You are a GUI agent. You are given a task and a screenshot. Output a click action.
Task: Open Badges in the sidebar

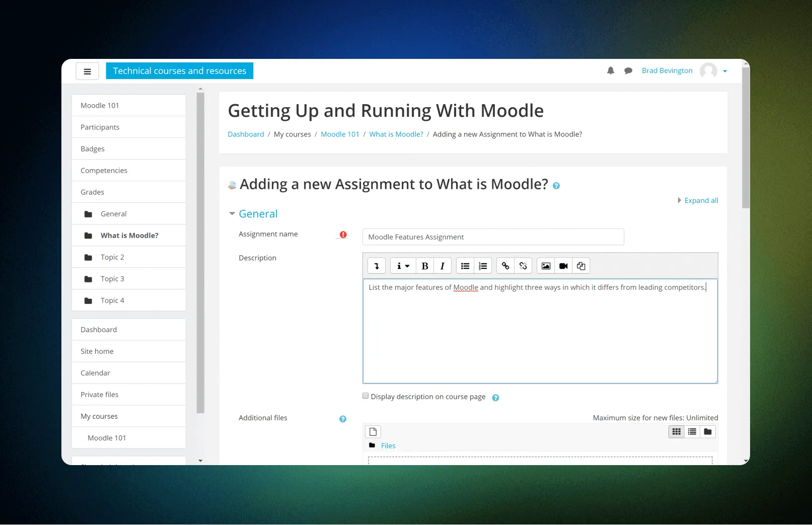click(x=129, y=149)
